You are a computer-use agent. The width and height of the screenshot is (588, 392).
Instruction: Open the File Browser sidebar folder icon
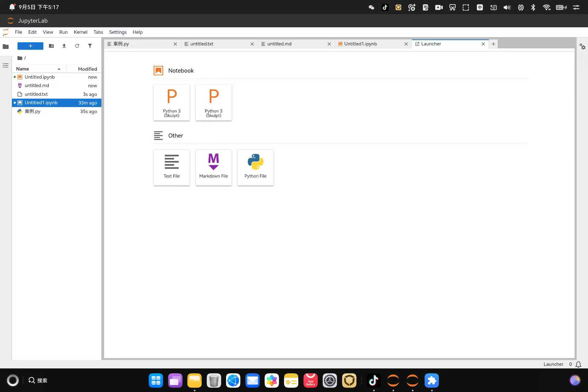6,47
